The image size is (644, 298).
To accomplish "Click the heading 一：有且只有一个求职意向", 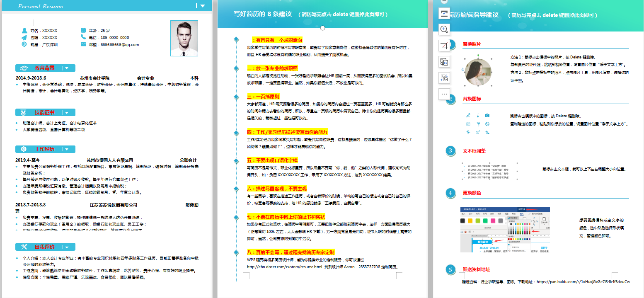I will pyautogui.click(x=274, y=40).
